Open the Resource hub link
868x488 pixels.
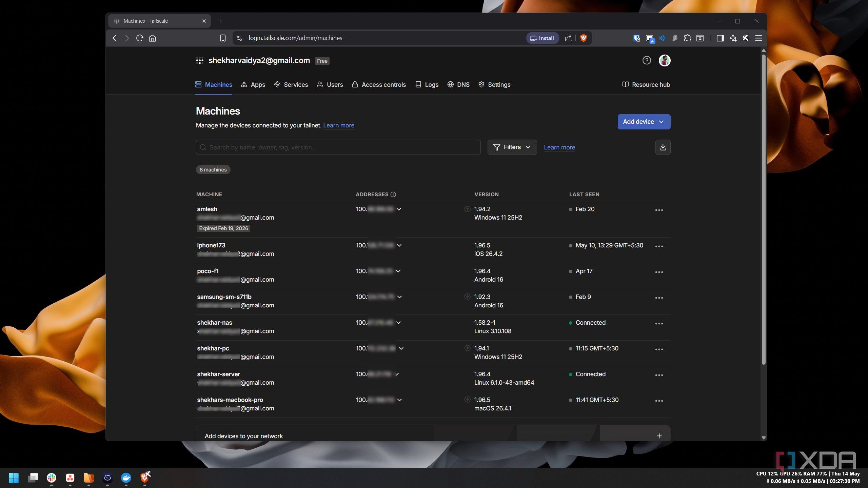(646, 85)
